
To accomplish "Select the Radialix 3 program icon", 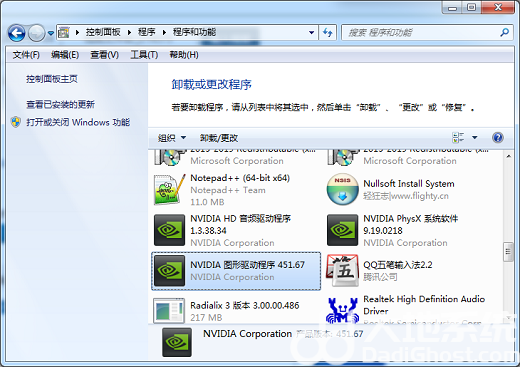I will (x=169, y=311).
